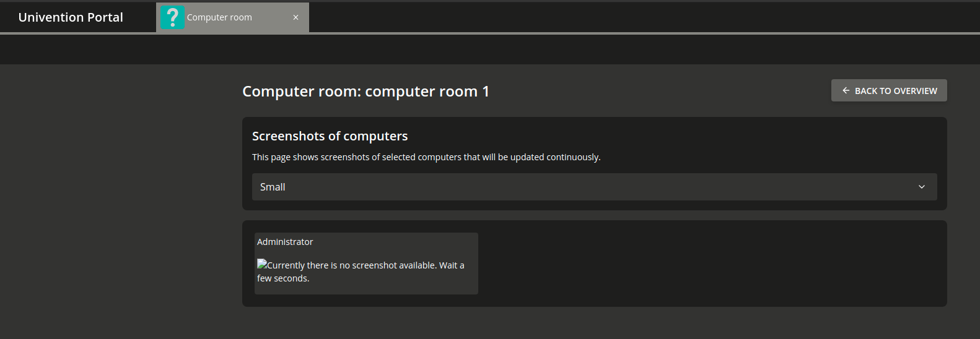Open the Small screenshot size combo box

[593, 187]
